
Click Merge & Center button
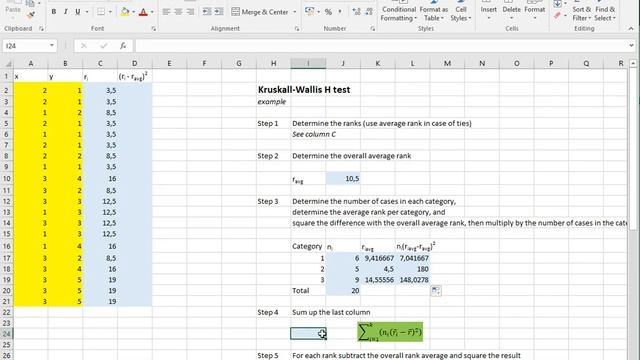point(260,12)
